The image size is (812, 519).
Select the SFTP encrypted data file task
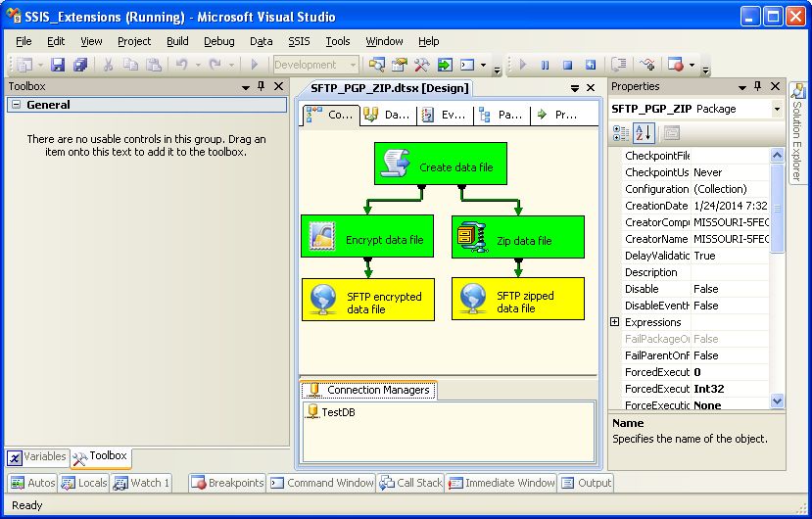(368, 300)
